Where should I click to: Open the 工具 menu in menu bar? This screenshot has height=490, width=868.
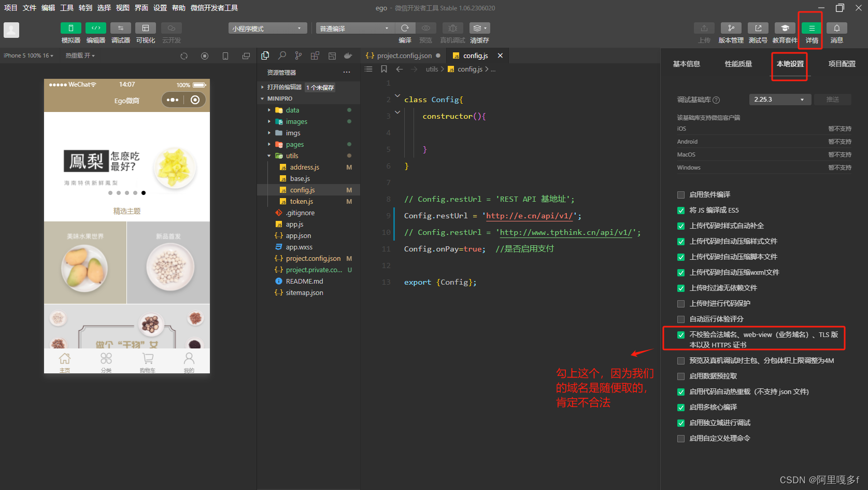[66, 8]
